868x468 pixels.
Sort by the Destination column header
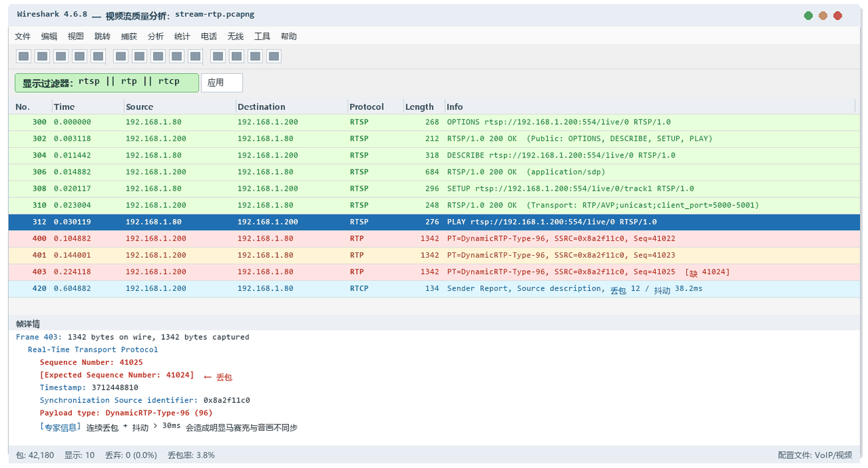pos(292,106)
